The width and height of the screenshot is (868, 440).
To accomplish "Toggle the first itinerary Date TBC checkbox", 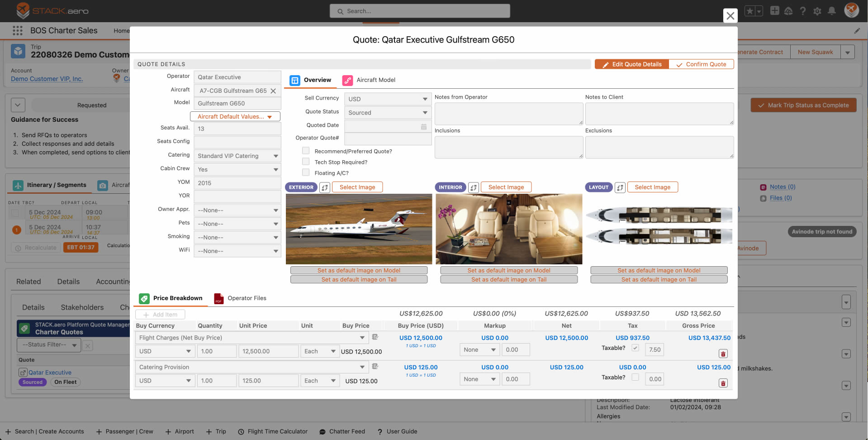I will point(15,213).
